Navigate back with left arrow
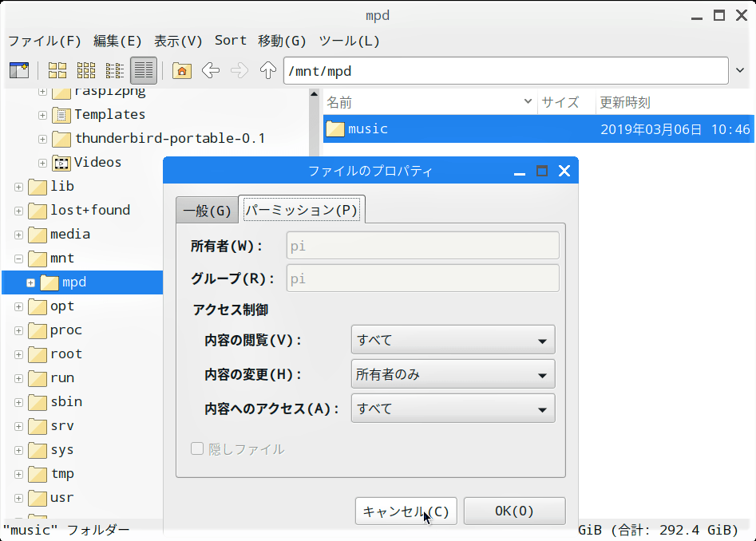 click(x=211, y=70)
